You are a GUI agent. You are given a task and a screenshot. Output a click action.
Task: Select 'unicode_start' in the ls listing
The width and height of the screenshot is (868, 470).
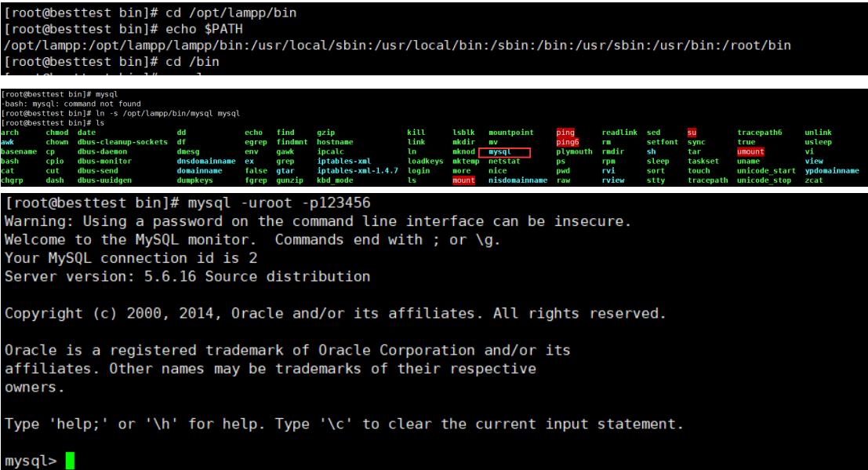[x=766, y=171]
